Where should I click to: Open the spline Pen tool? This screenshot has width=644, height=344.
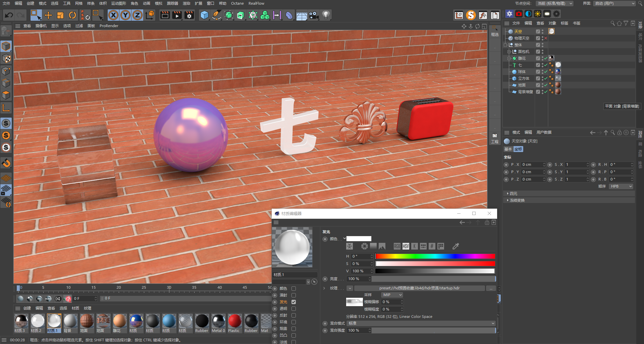pos(217,15)
